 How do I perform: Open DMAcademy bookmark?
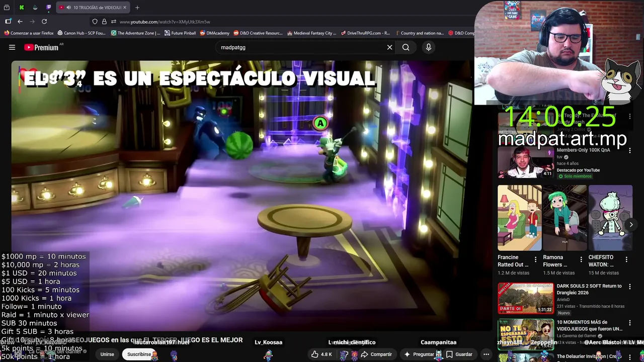pos(214,33)
